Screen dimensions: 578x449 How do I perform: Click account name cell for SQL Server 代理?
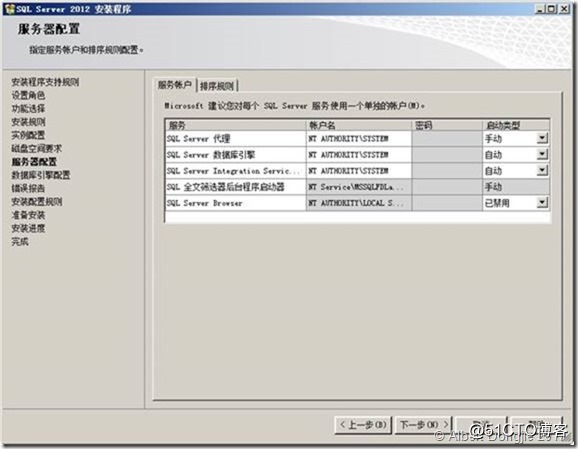tap(359, 139)
